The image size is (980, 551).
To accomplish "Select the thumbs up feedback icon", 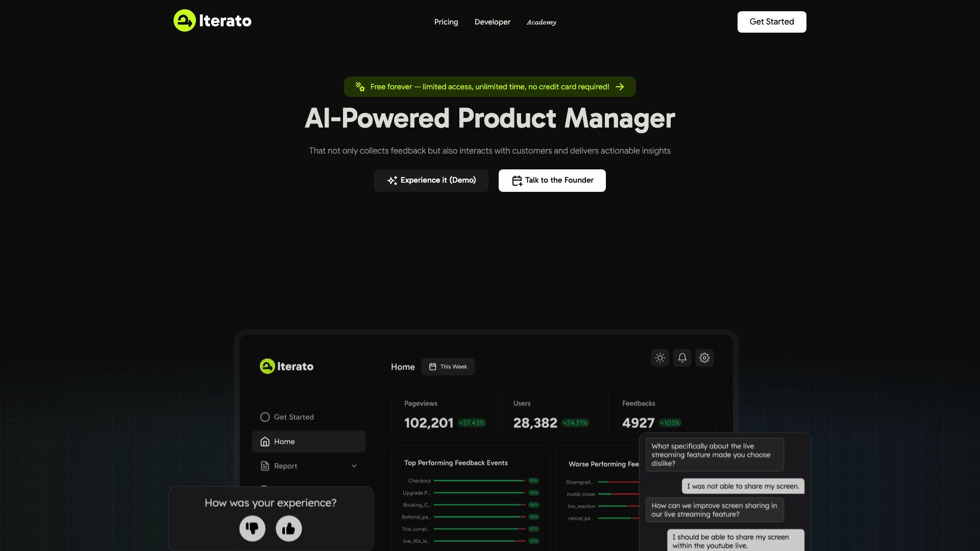I will point(288,528).
